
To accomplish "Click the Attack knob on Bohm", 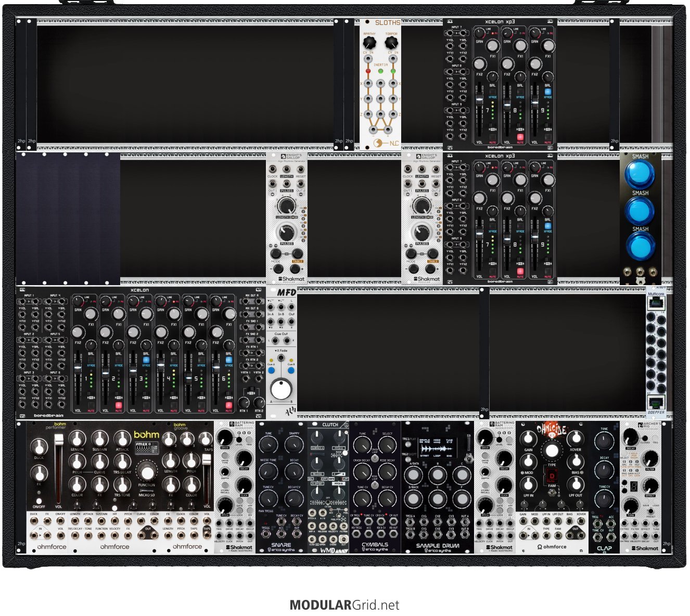I will (122, 439).
